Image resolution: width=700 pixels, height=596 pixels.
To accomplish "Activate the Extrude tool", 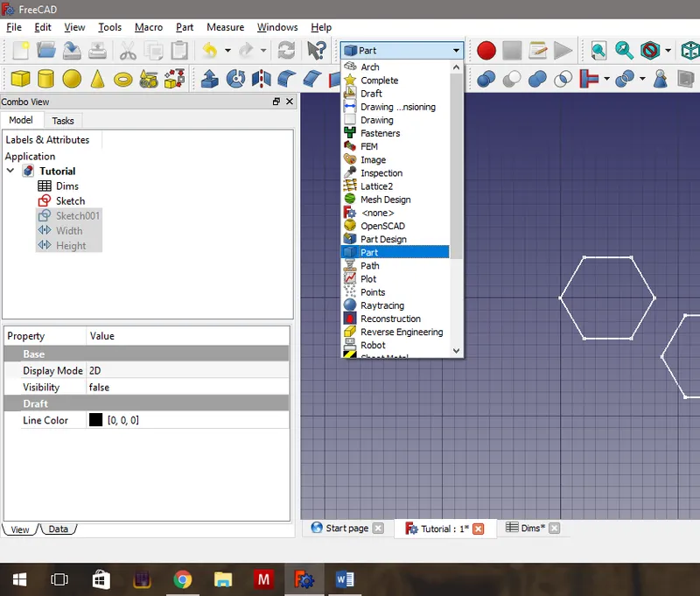I will click(x=208, y=79).
